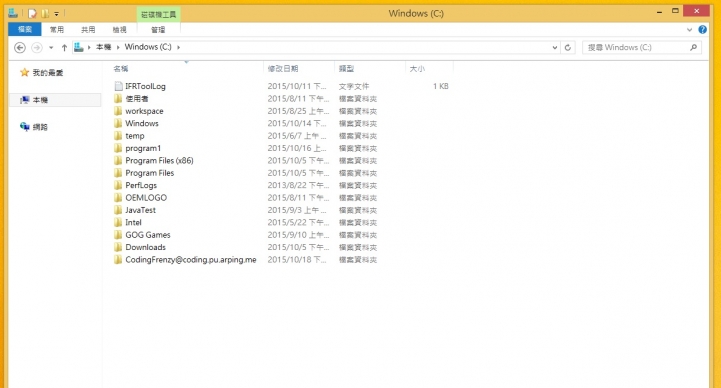721x388 pixels.
Task: Switch to the 管理 ribbon tab
Action: 158,29
